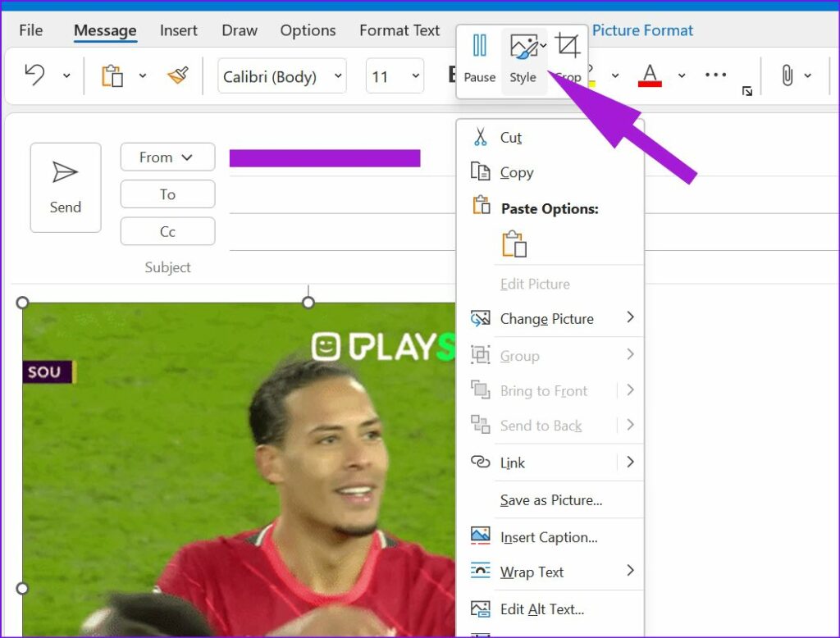Switch to the Picture Format tab
The height and width of the screenshot is (638, 840).
(643, 30)
